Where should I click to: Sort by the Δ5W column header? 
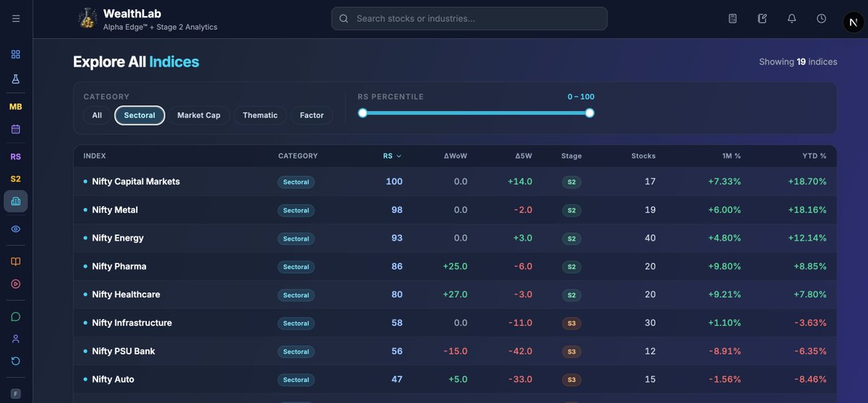(524, 156)
